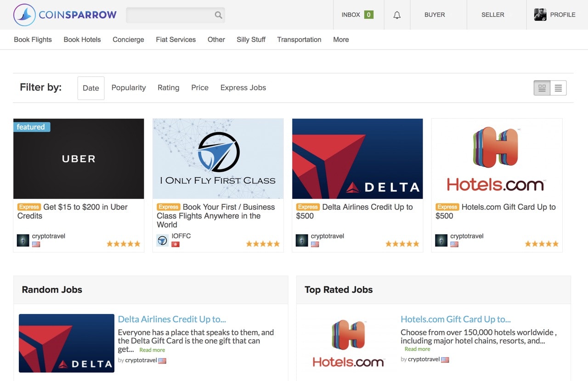
Task: Click the featured tag on Uber card
Action: (x=31, y=127)
